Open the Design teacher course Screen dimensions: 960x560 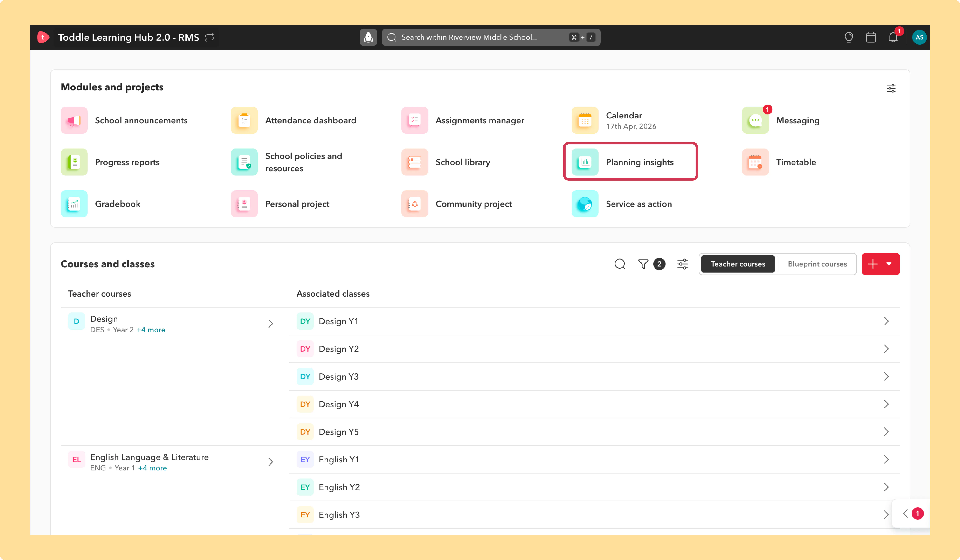tap(104, 319)
